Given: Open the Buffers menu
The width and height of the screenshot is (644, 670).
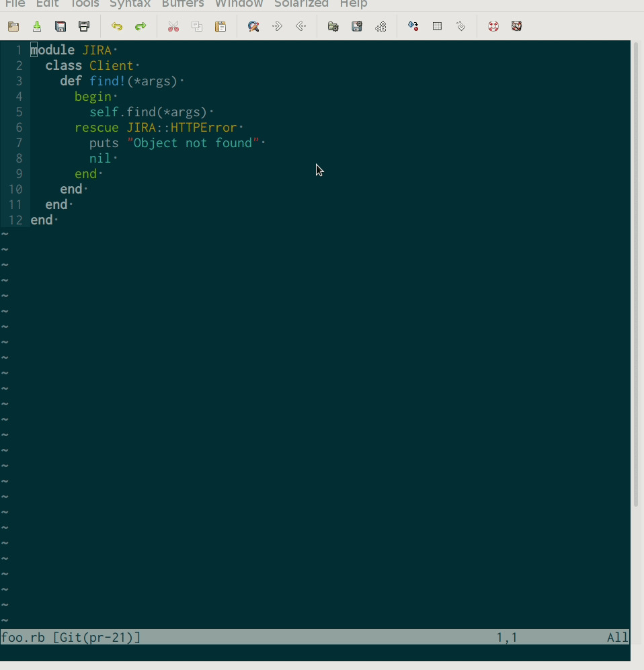Looking at the screenshot, I should click(182, 4).
